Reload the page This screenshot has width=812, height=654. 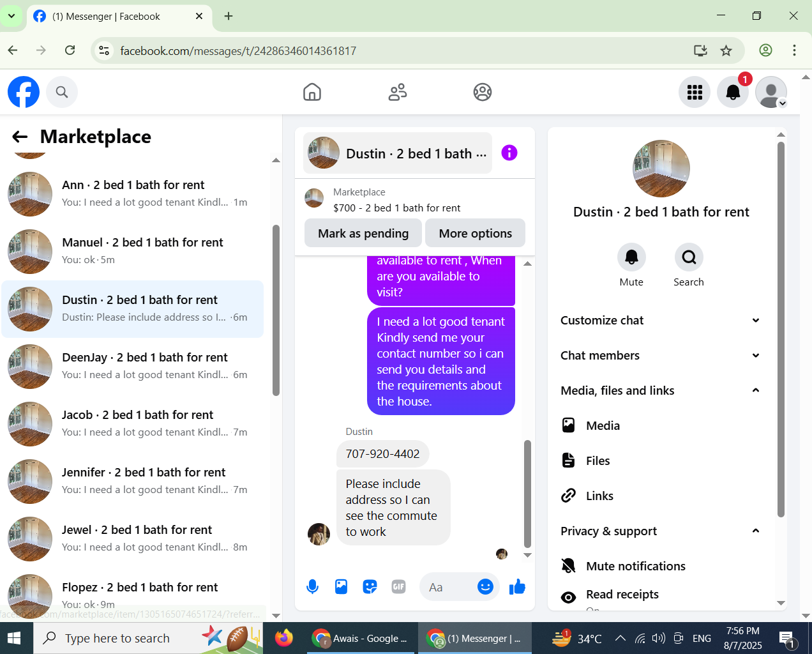[x=70, y=50]
